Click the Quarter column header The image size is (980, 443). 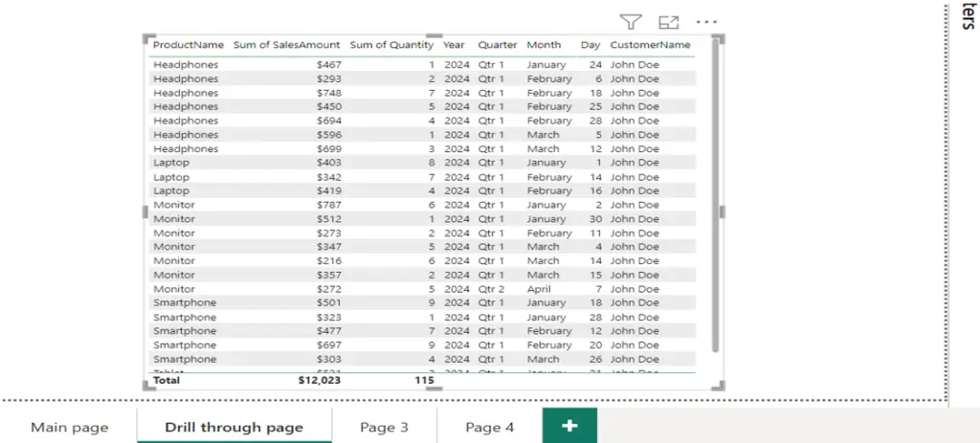(498, 45)
